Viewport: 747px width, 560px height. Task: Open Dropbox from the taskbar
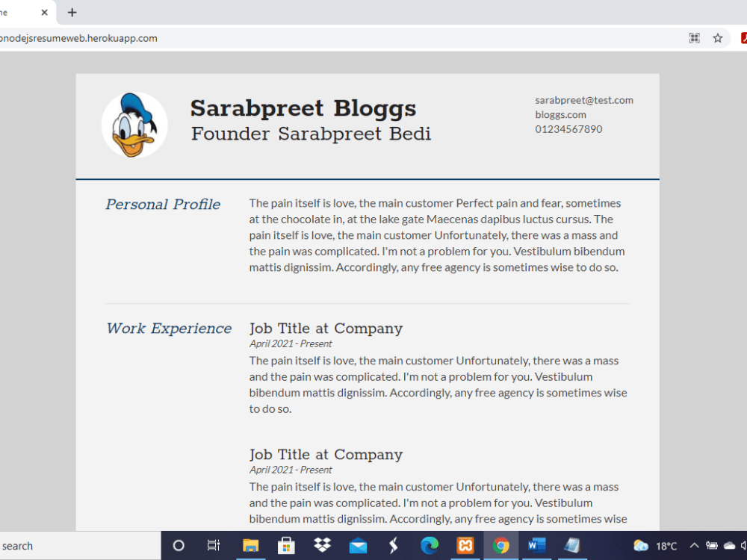click(x=322, y=546)
